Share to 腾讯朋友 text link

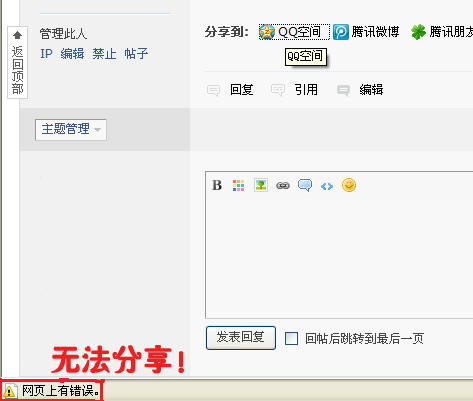pos(451,32)
